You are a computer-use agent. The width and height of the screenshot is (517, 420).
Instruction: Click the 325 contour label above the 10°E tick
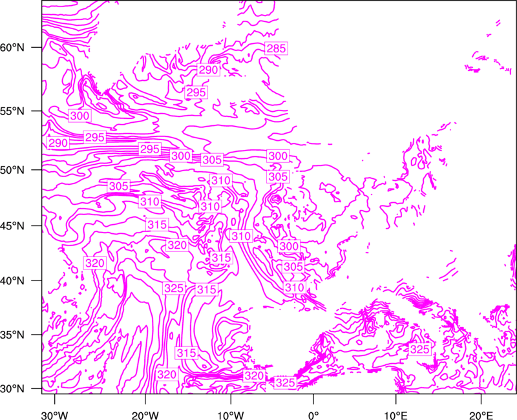[419, 349]
